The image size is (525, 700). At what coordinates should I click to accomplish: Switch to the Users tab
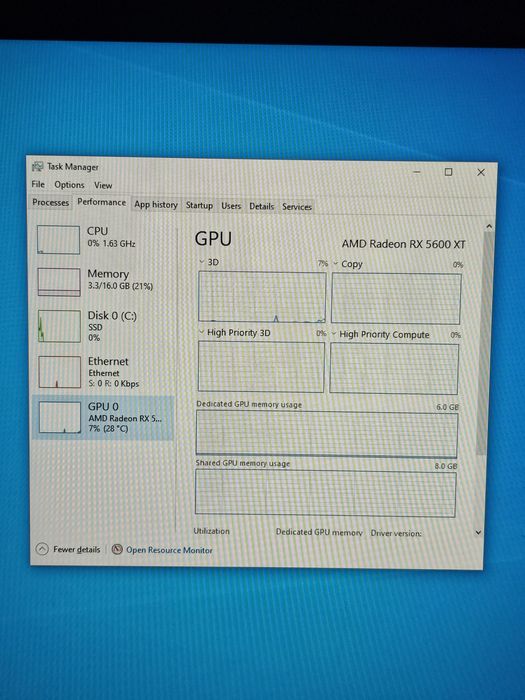[x=231, y=206]
